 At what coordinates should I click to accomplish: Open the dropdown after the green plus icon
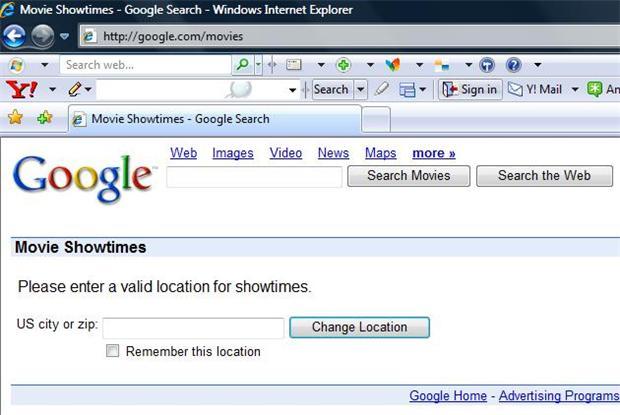(x=370, y=65)
